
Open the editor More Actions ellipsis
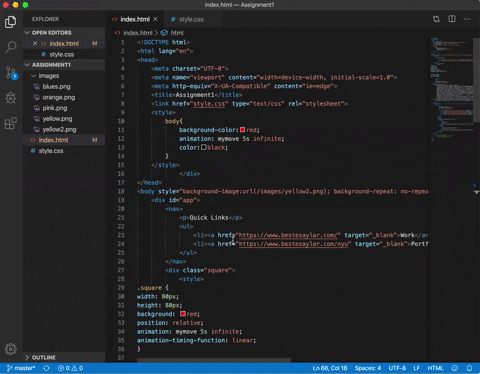467,19
